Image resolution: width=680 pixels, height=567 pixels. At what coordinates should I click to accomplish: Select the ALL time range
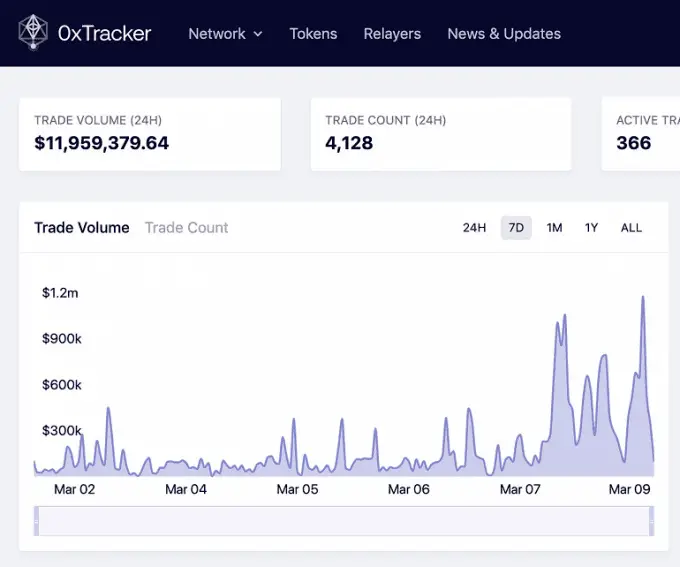point(631,228)
